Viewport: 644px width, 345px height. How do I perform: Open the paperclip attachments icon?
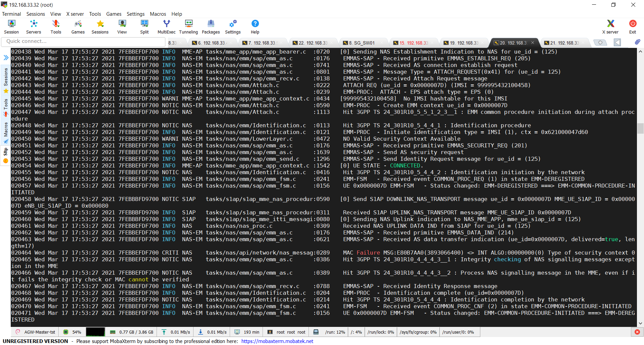click(x=638, y=42)
